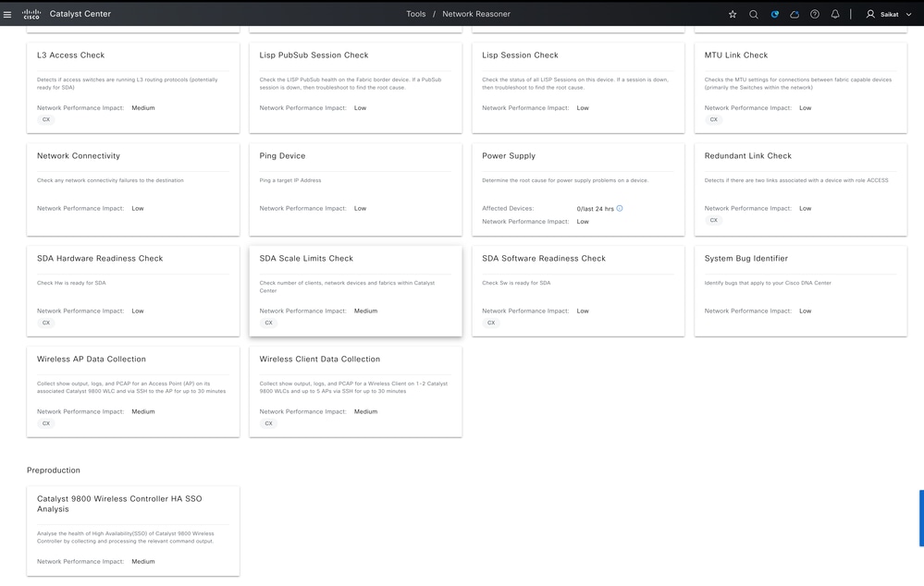Click 'Check Sw is ready for SDA' text
The width and height of the screenshot is (924, 586).
point(516,283)
